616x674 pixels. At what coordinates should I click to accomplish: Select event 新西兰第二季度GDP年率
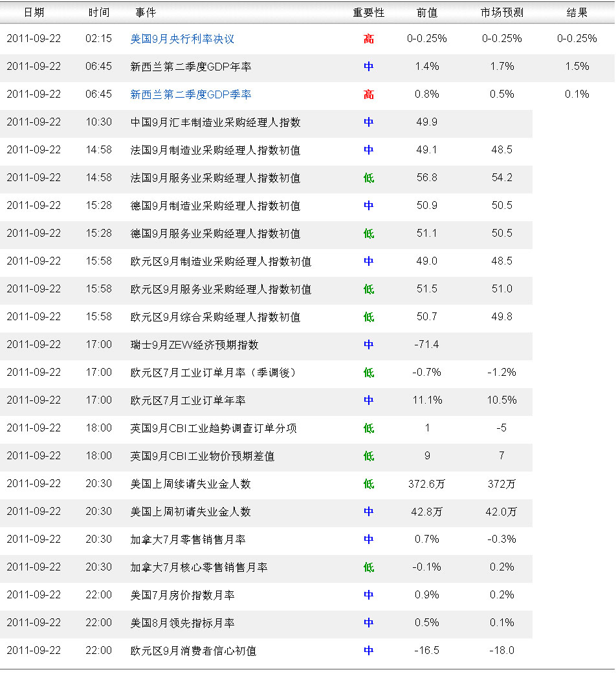(191, 67)
